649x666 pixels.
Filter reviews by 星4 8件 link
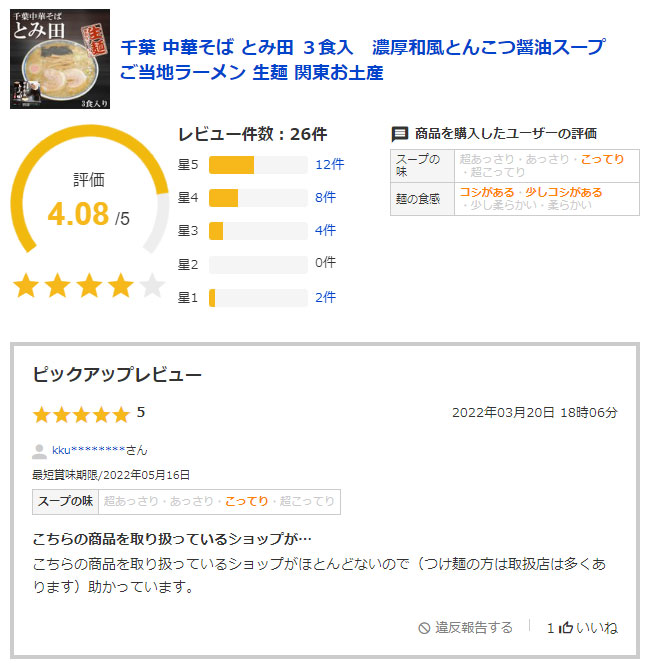[x=325, y=197]
